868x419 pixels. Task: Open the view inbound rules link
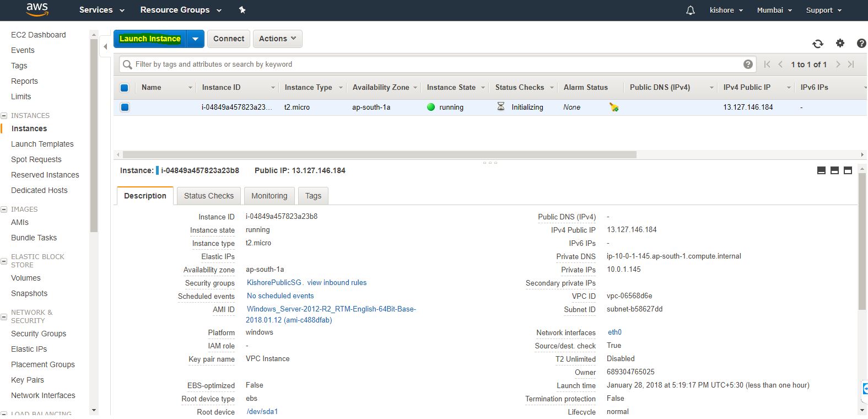point(337,283)
